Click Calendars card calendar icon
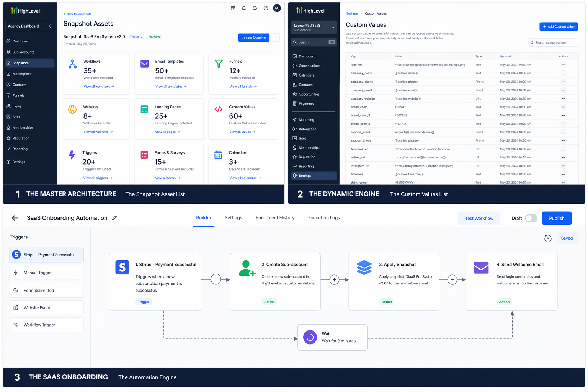 (x=218, y=155)
